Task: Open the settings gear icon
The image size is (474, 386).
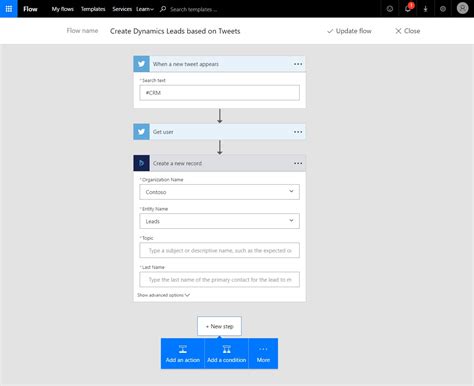Action: [x=443, y=9]
